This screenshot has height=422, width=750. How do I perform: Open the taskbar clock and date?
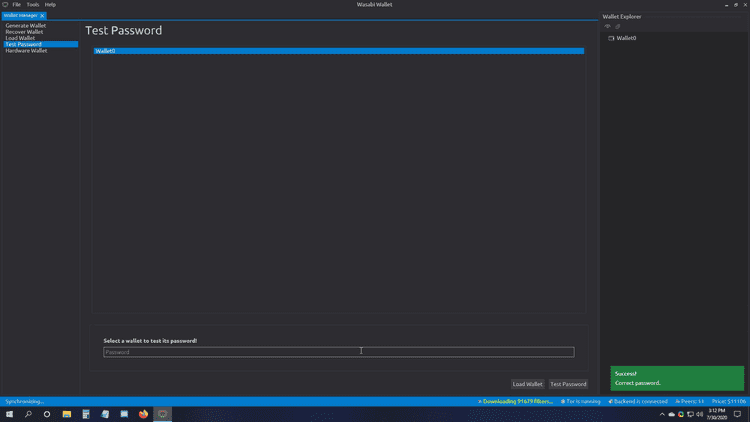717,414
